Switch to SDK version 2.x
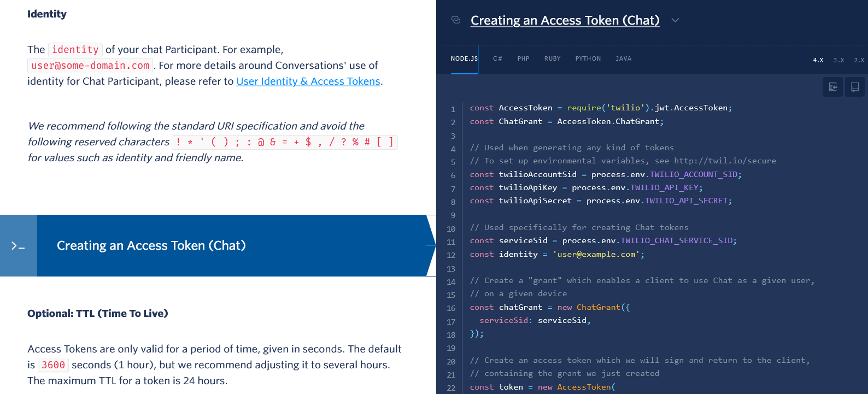Viewport: 868px width, 394px height. 859,60
